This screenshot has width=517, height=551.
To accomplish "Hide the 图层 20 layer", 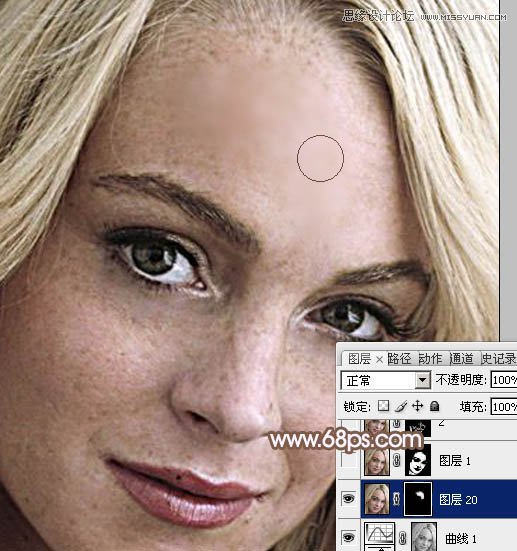I will coord(348,499).
